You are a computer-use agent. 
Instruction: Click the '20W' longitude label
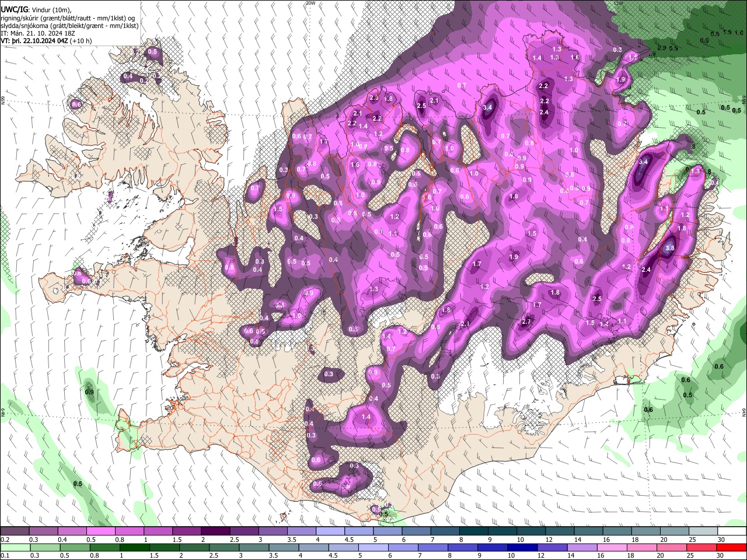(x=310, y=3)
